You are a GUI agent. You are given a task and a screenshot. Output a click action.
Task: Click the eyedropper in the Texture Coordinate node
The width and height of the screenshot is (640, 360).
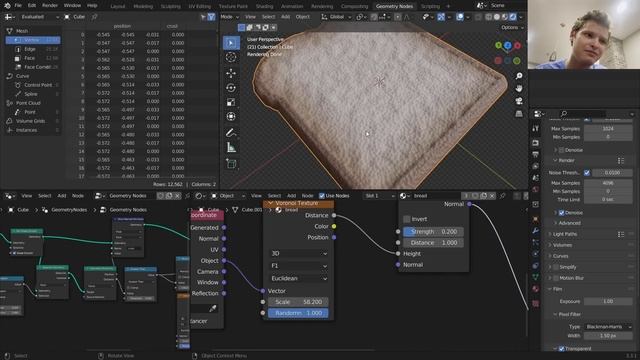tap(213, 309)
